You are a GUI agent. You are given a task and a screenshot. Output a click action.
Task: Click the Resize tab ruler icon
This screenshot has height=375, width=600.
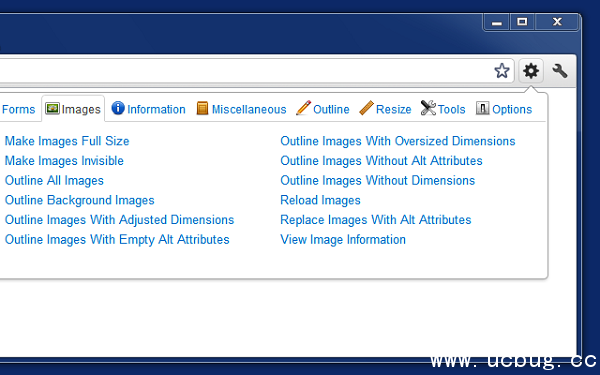coord(366,108)
